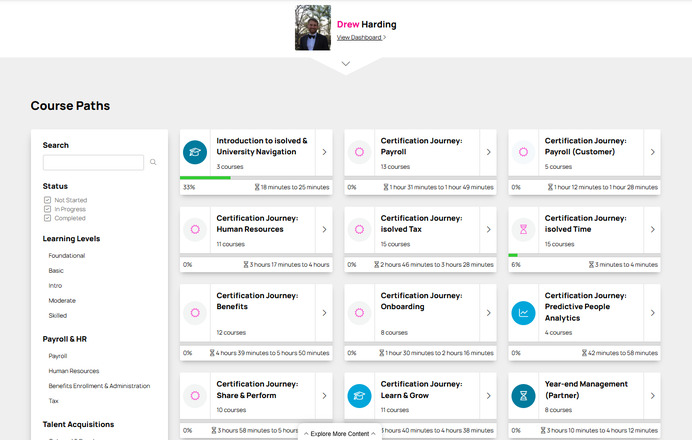Filter by Foundational learning level
Viewport: 692px width, 440px height.
(x=67, y=256)
